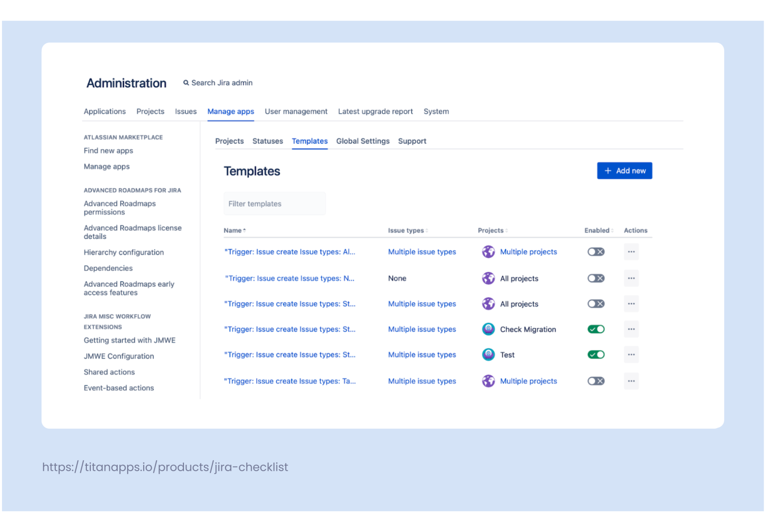Disable the Check Migration template toggle
The height and width of the screenshot is (532, 766).
(x=595, y=329)
